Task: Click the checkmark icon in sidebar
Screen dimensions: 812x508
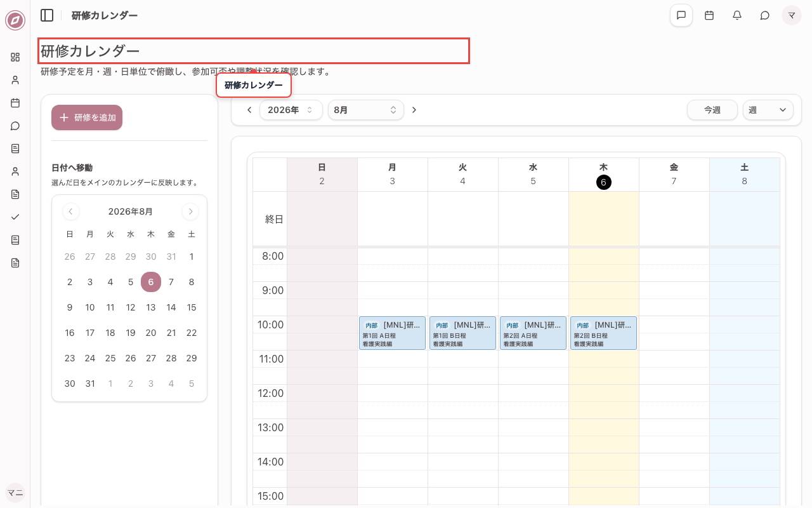Action: [x=15, y=217]
